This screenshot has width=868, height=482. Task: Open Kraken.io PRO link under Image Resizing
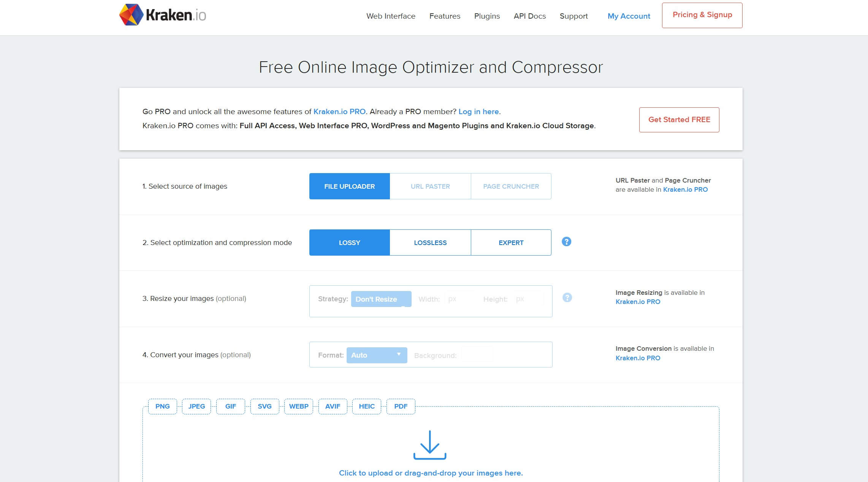(x=638, y=302)
